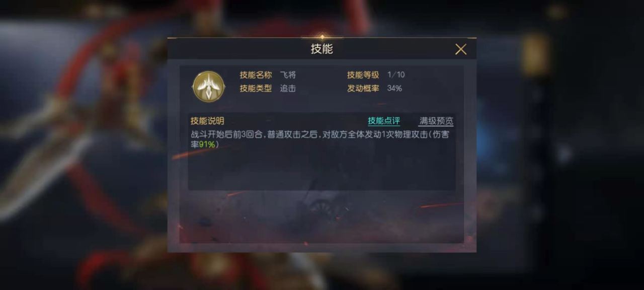Screen dimensions: 644x290
Task: Show the 满级预览 max level preview
Action: click(436, 121)
